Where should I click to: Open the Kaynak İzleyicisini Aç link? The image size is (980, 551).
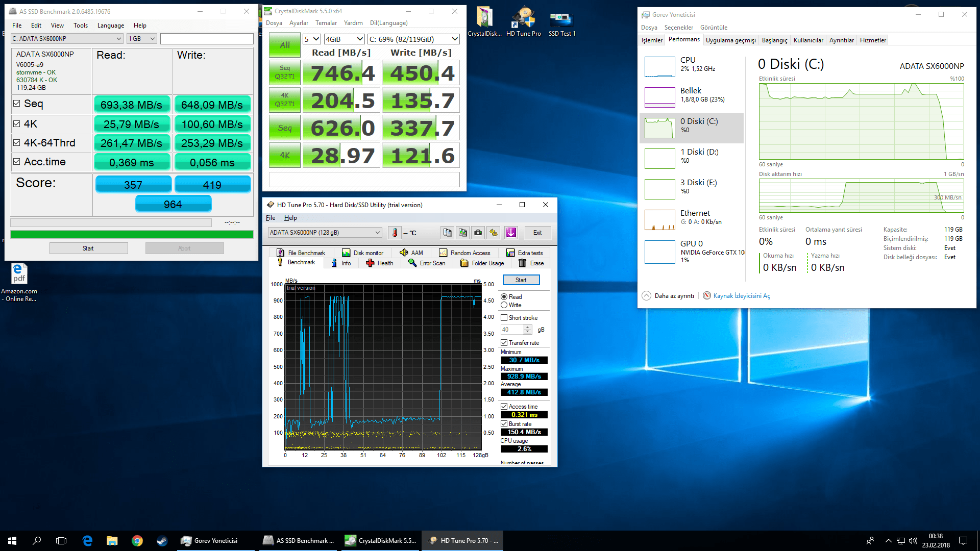click(x=741, y=296)
